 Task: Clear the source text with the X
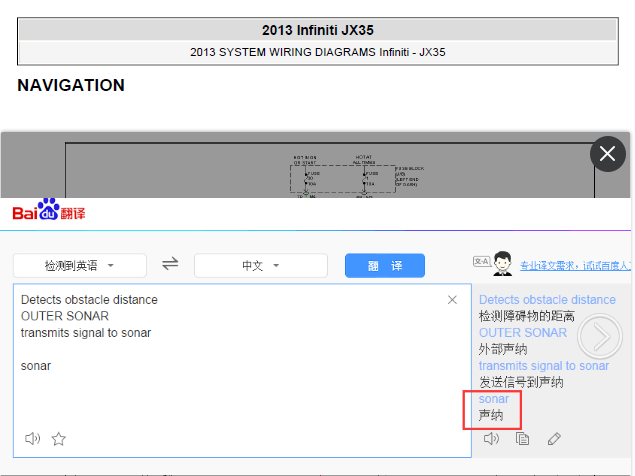pyautogui.click(x=452, y=300)
